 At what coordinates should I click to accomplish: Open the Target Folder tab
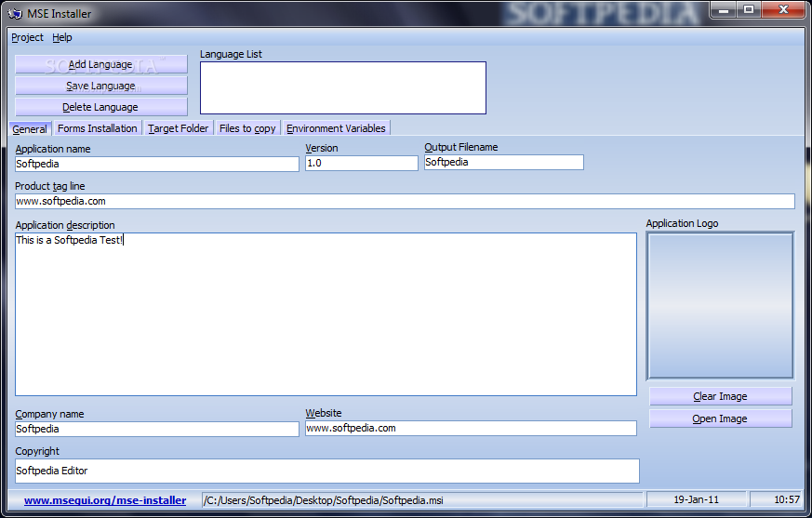click(179, 128)
